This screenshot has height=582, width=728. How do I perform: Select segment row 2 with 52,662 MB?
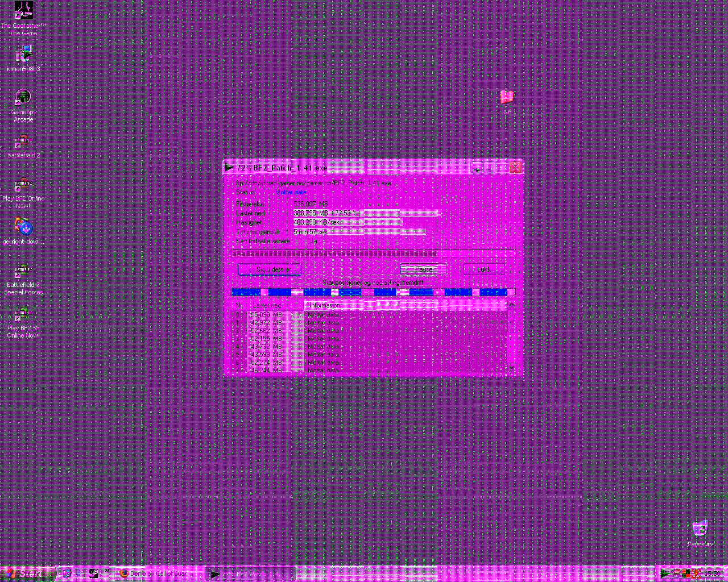[369, 330]
